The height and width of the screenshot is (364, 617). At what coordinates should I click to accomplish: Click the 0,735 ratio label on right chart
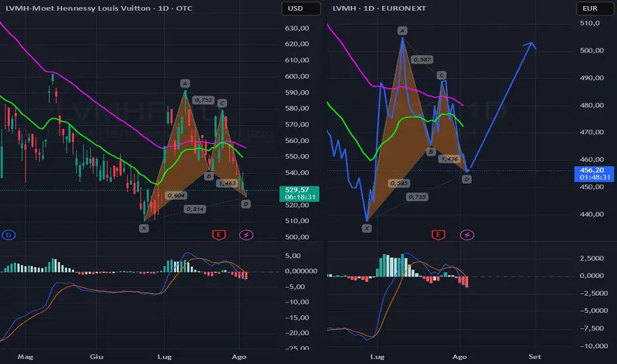tap(417, 197)
